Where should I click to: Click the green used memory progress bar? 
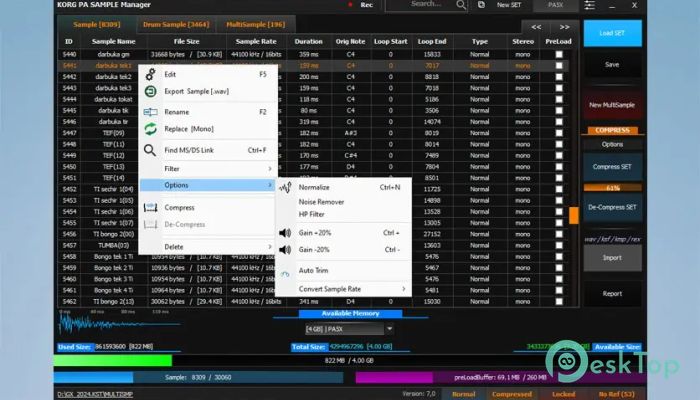coord(112,360)
